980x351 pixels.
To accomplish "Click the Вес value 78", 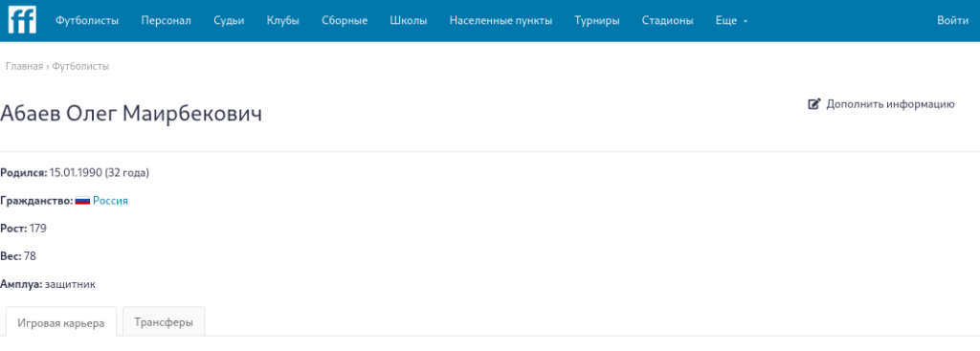I will click(30, 256).
